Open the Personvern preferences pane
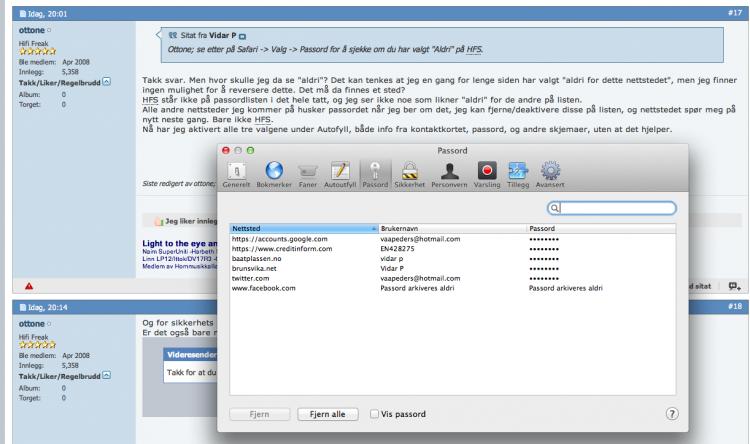Image resolution: width=750 pixels, height=444 pixels. click(x=449, y=175)
